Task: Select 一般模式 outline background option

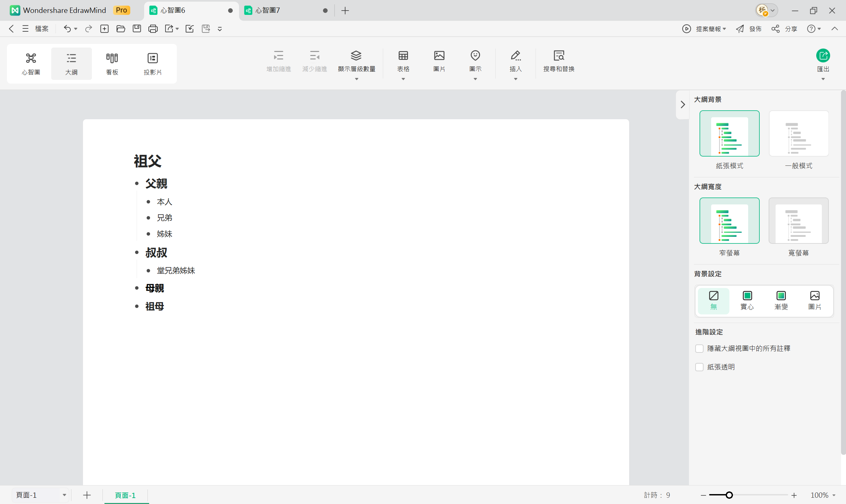Action: coord(798,134)
